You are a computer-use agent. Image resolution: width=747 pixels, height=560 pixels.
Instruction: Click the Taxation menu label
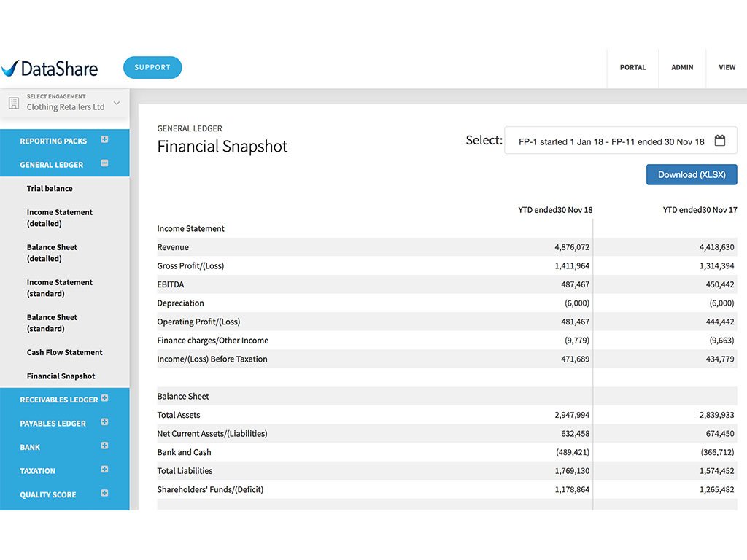pyautogui.click(x=38, y=472)
